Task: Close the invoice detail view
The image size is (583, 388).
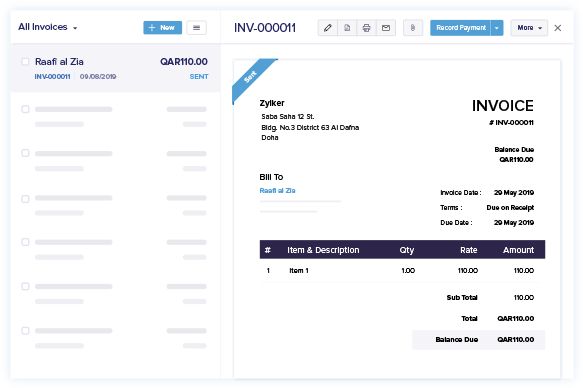Action: [557, 28]
